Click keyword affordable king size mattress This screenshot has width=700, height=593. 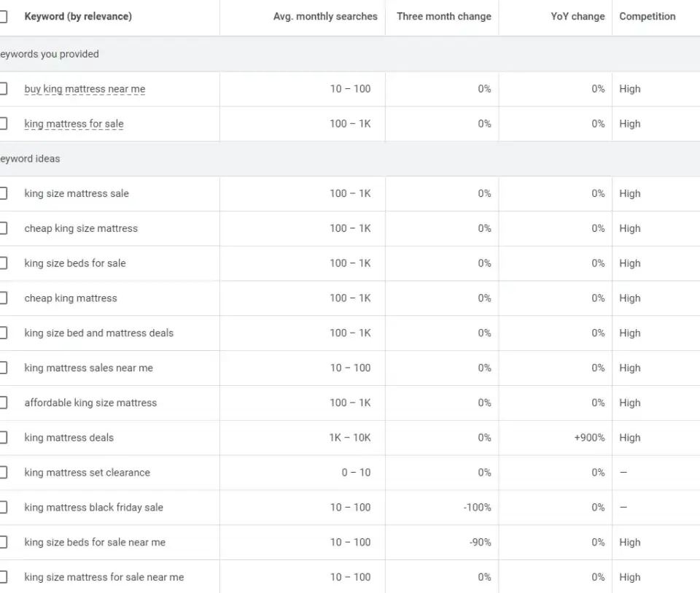click(90, 403)
